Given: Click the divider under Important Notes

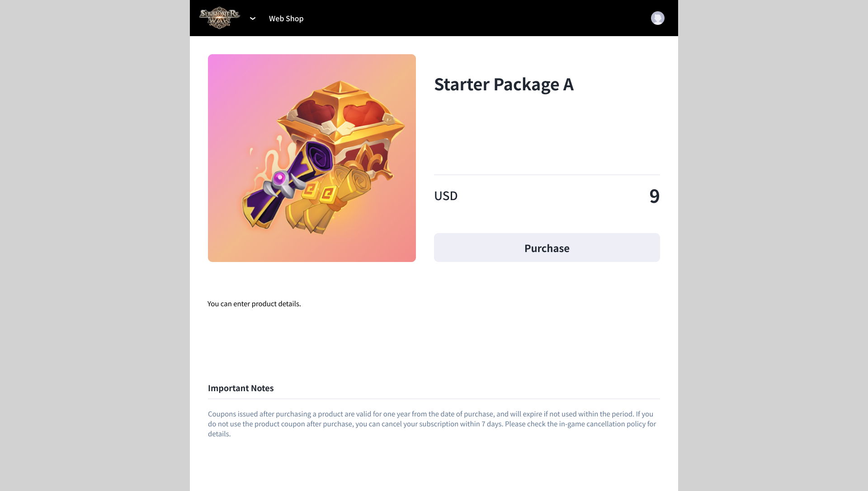Looking at the screenshot, I should (x=434, y=399).
